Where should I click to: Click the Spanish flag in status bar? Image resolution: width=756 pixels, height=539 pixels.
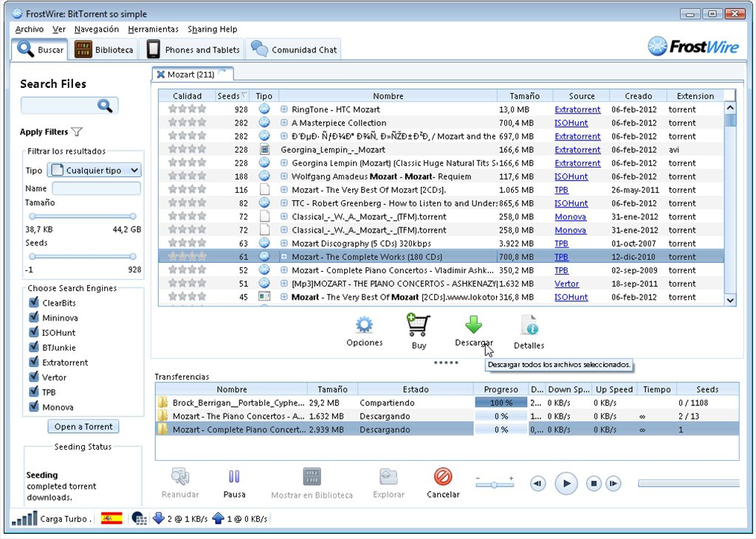111,518
